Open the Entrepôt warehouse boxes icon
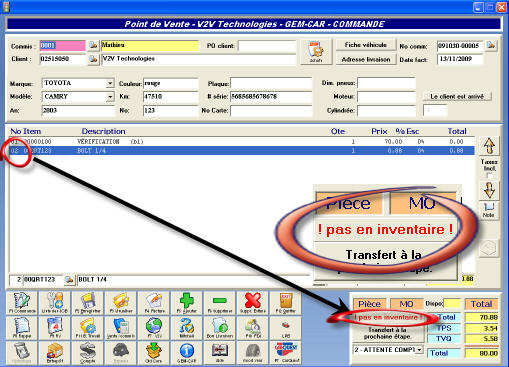The width and height of the screenshot is (509, 367). pos(55,353)
